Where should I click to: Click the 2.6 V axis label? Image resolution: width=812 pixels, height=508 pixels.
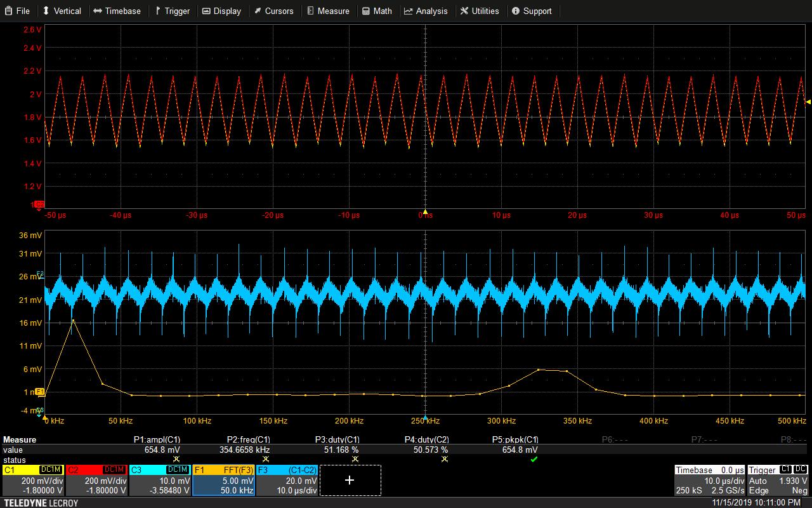pyautogui.click(x=32, y=30)
